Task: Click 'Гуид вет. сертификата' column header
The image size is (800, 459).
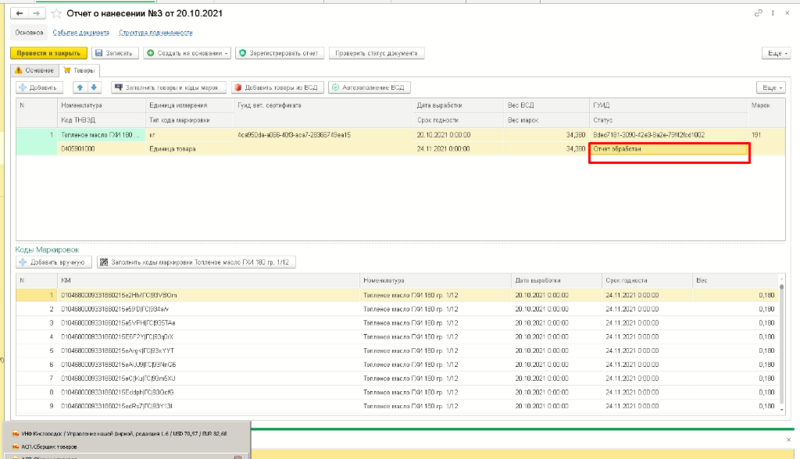Action: [x=323, y=106]
